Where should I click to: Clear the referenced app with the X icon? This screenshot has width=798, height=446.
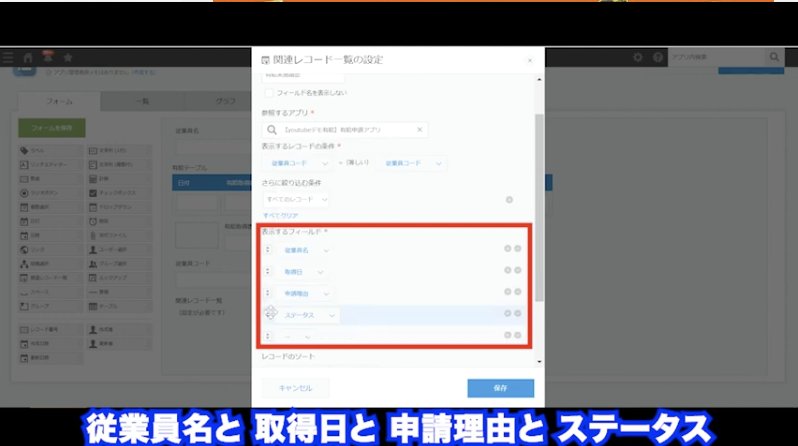tap(419, 129)
